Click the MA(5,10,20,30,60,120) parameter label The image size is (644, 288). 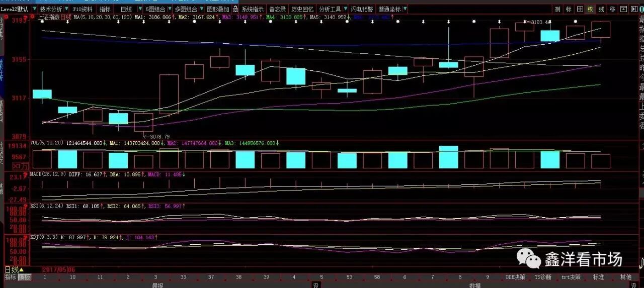tap(103, 17)
